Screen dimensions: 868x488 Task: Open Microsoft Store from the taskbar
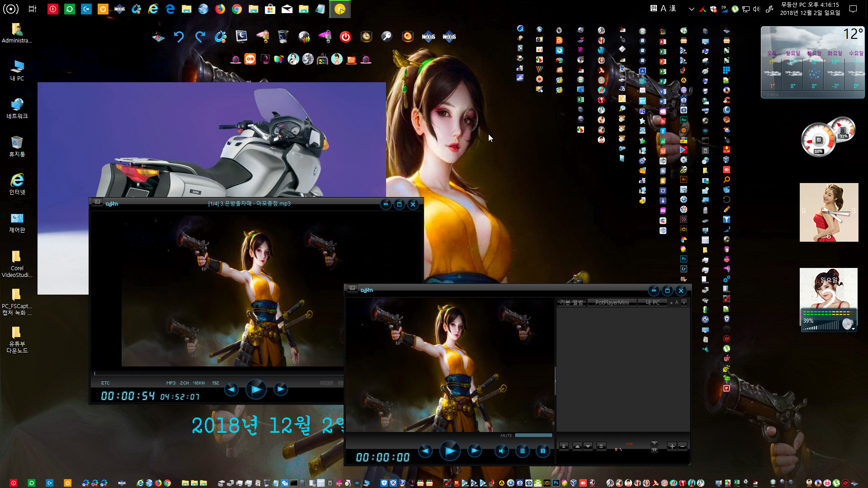270,9
